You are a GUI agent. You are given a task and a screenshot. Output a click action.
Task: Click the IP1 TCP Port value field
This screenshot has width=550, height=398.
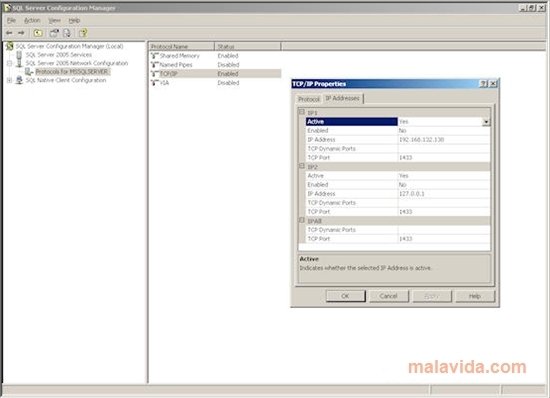(444, 158)
